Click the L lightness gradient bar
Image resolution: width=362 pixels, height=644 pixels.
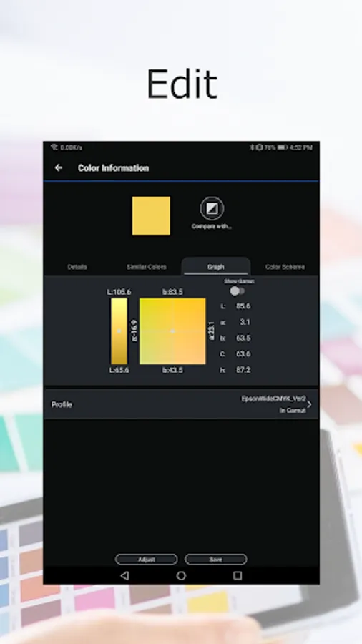119,331
